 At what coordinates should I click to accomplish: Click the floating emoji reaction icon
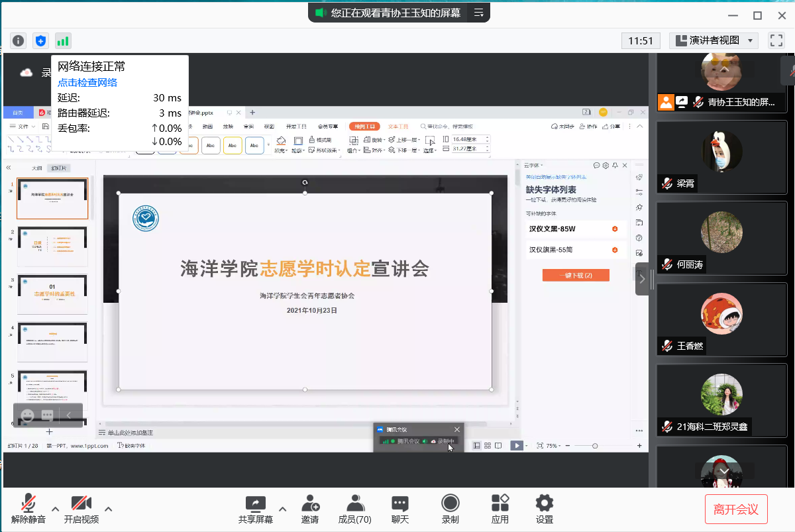27,415
